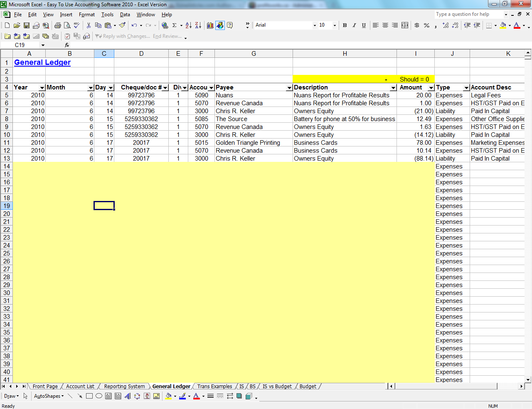532x409 pixels.
Task: Run the spelling checker
Action: click(77, 25)
